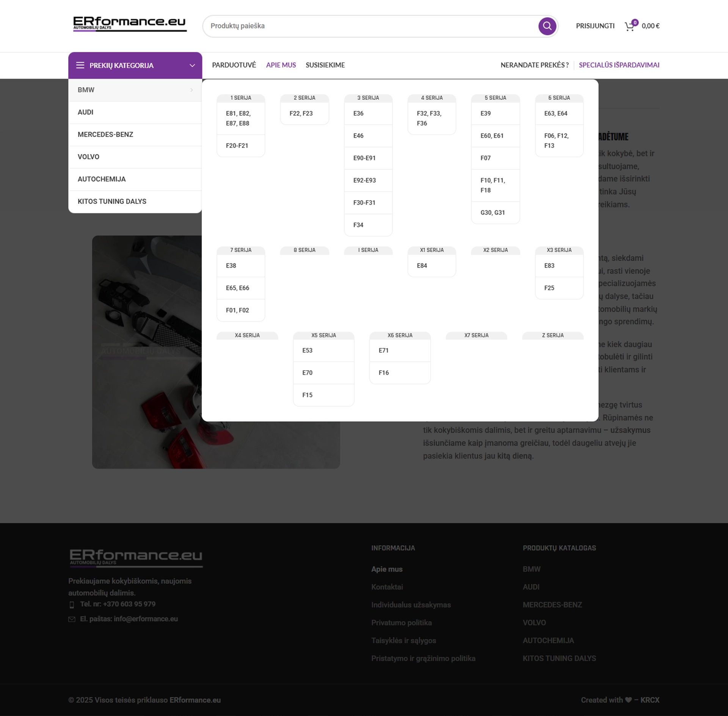Viewport: 728px width, 716px height.
Task: Click the ERformance.eu header logo
Action: click(x=130, y=24)
